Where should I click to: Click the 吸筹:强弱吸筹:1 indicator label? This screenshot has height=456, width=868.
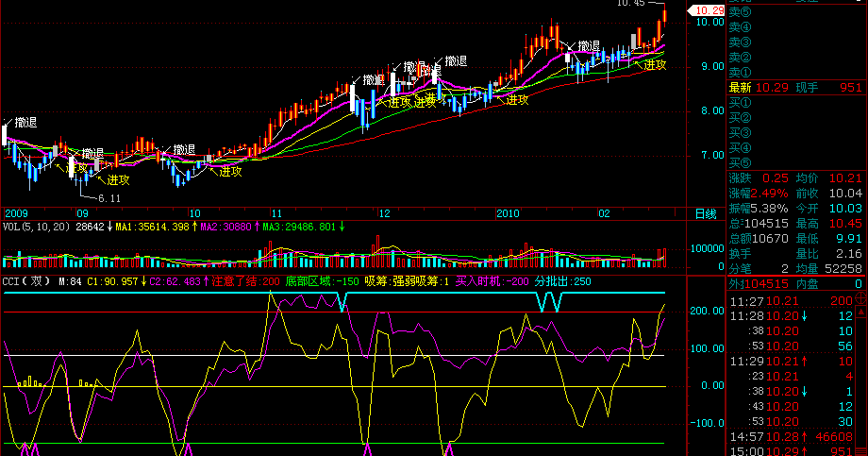point(407,281)
